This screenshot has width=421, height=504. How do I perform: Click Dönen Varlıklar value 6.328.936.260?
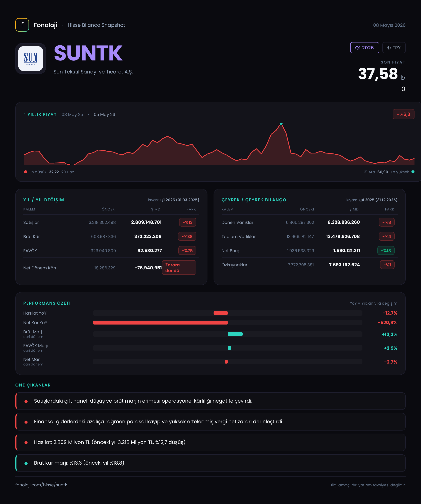click(x=344, y=222)
